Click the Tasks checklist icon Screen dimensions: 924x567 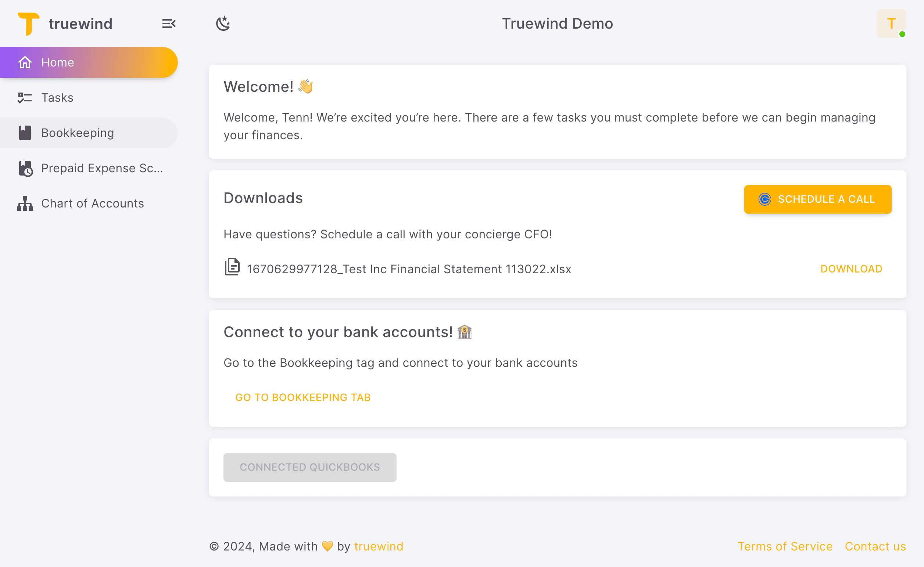(x=25, y=98)
